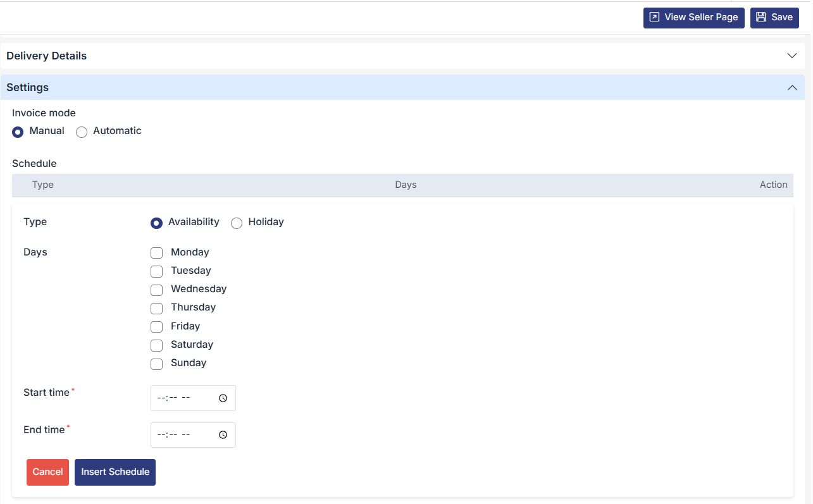Screen dimensions: 813x504
Task: Enable Friday in Days list
Action: pyautogui.click(x=157, y=327)
